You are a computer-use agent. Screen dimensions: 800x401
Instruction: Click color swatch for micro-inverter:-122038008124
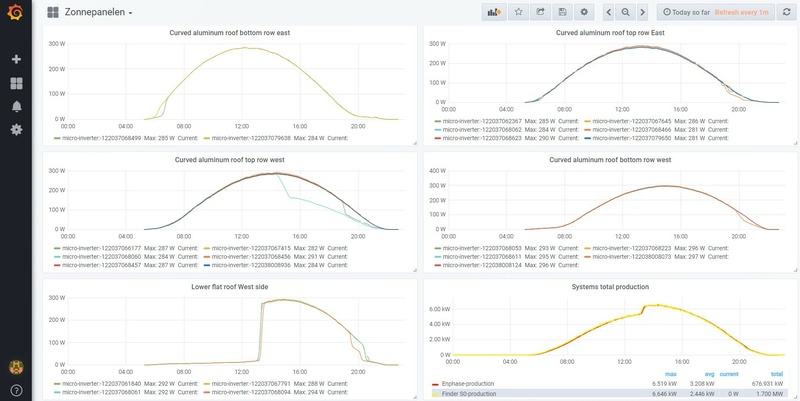pos(437,266)
